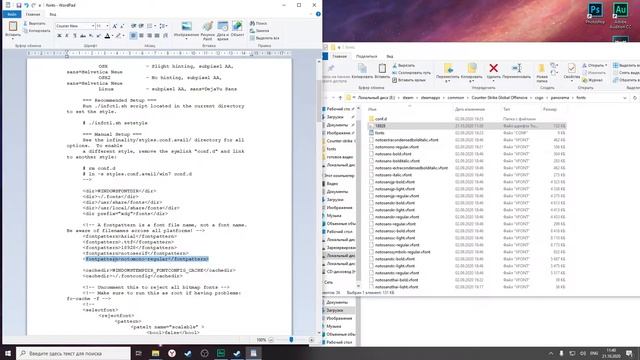Screen dimensions: 640x360
Task: Click the font color A swatch
Action: [107, 36]
